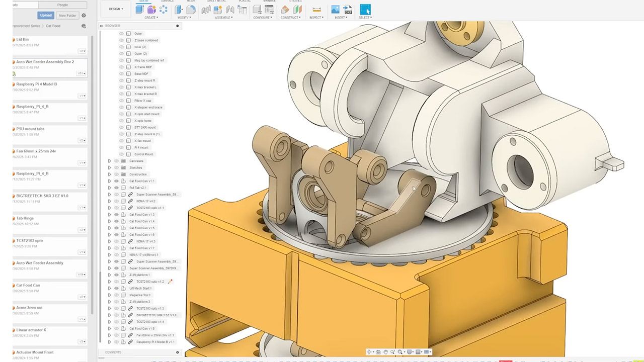
Task: Select the Fillet tool icon
Action: click(191, 10)
